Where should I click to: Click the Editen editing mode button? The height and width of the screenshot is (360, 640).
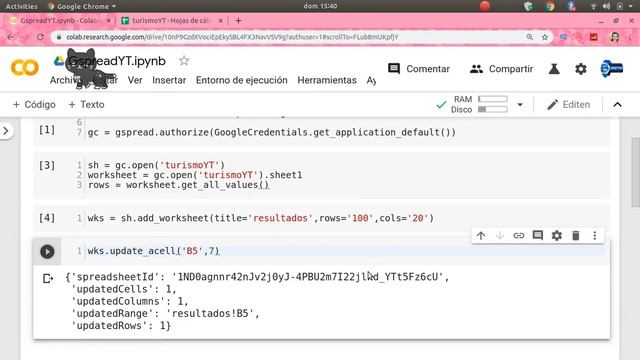click(568, 104)
